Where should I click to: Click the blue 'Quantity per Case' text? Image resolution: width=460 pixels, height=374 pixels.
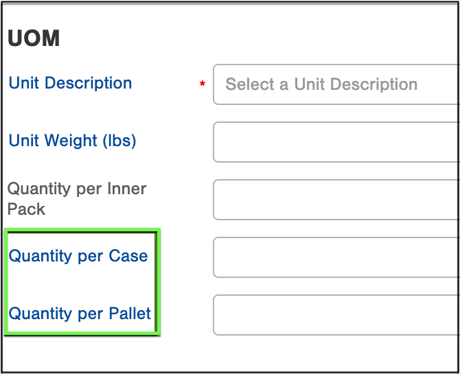[78, 256]
